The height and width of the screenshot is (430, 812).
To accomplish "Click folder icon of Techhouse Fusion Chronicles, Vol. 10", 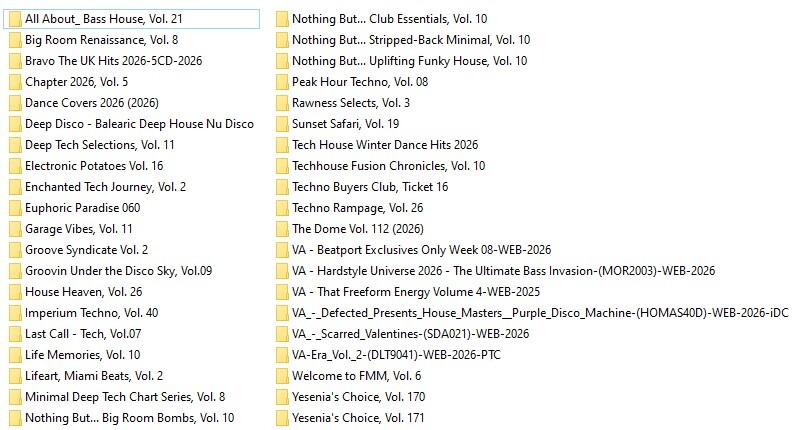I will point(282,166).
